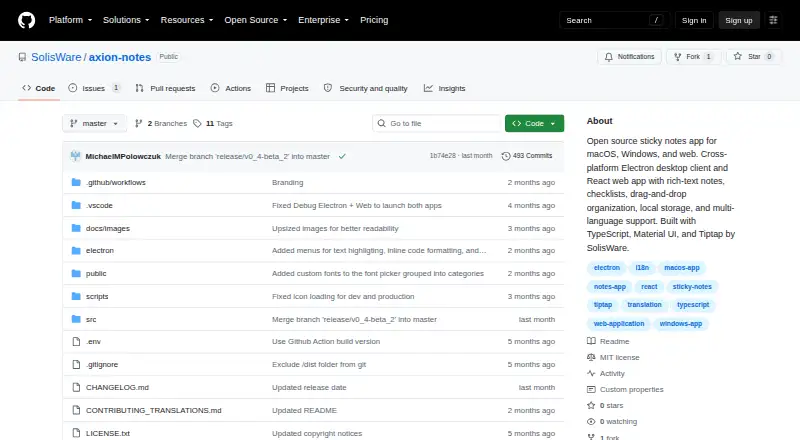
Task: Open the CONTRIBUTING_TRANSLATIONS.md file
Action: tap(154, 410)
